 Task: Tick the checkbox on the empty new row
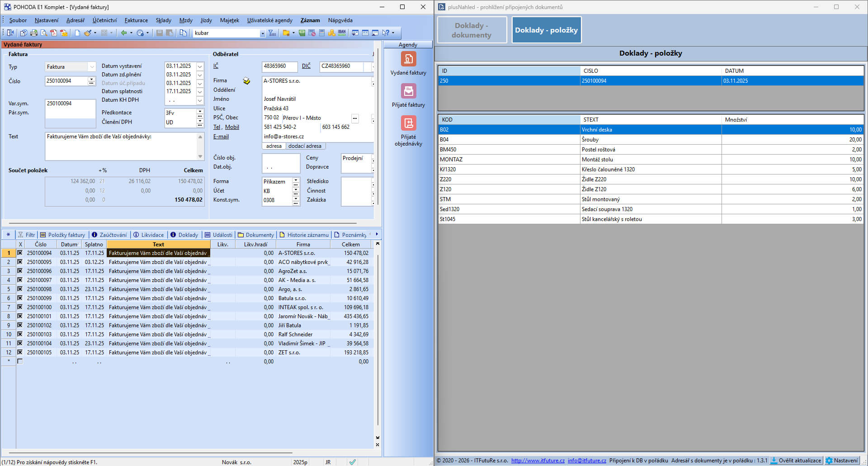20,362
